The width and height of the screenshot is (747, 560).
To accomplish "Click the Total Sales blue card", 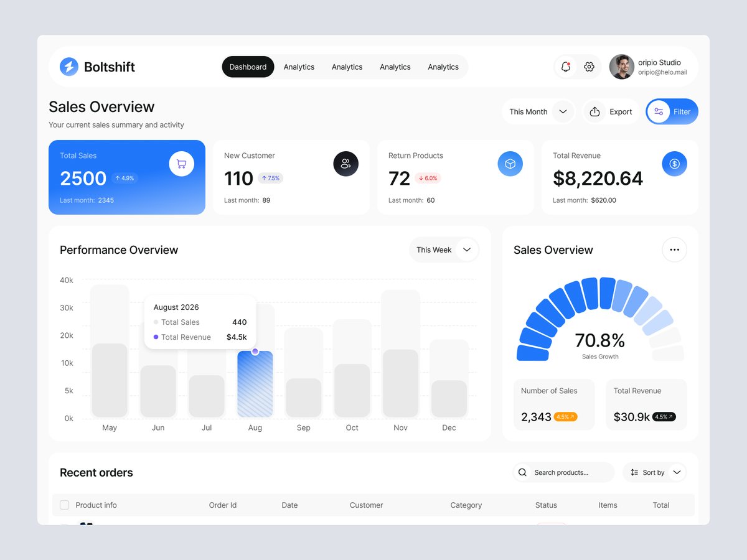I will (x=127, y=177).
